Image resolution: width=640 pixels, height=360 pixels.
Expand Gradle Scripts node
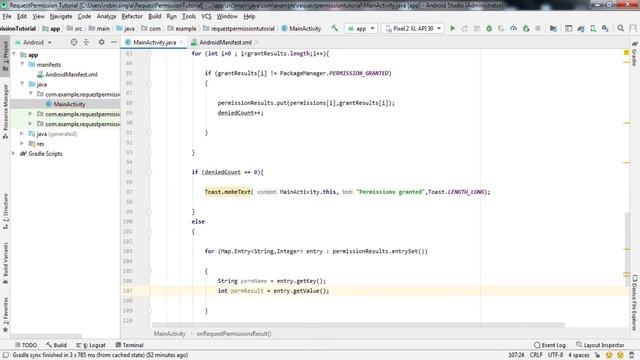(14, 153)
